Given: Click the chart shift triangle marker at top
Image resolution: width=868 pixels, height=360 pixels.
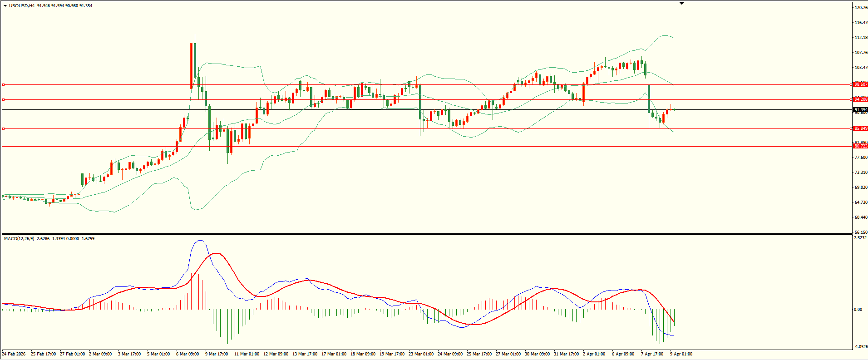Looking at the screenshot, I should pyautogui.click(x=681, y=3).
